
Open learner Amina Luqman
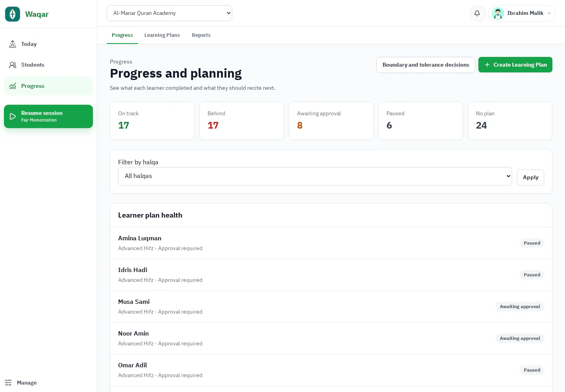[x=331, y=243]
